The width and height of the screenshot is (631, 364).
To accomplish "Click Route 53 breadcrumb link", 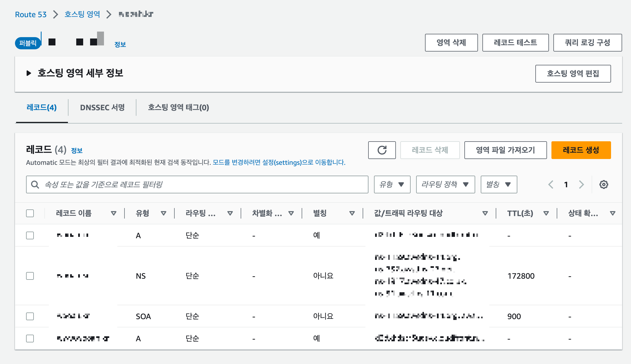I will click(x=31, y=14).
